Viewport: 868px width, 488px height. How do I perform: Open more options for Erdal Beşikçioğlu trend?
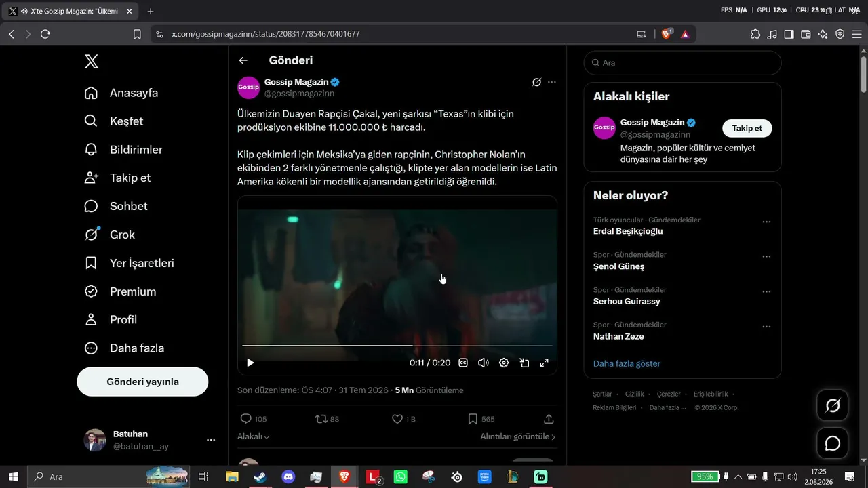(x=766, y=222)
